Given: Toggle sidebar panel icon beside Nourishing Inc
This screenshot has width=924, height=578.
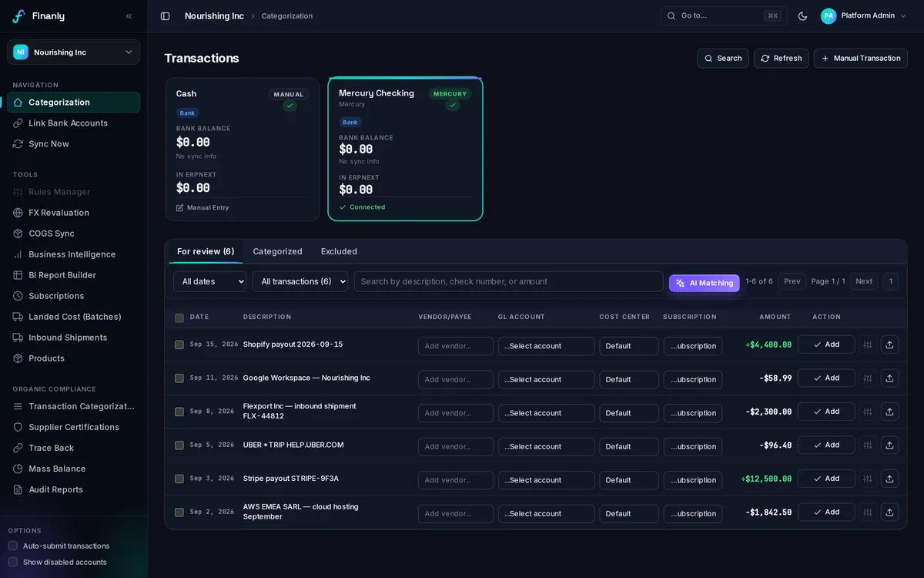Looking at the screenshot, I should tap(165, 16).
